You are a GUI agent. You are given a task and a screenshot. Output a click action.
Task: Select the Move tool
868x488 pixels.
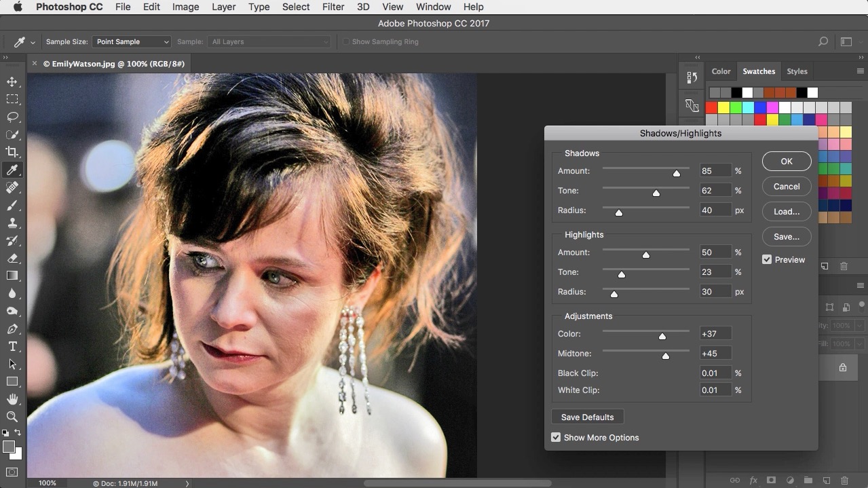(12, 81)
